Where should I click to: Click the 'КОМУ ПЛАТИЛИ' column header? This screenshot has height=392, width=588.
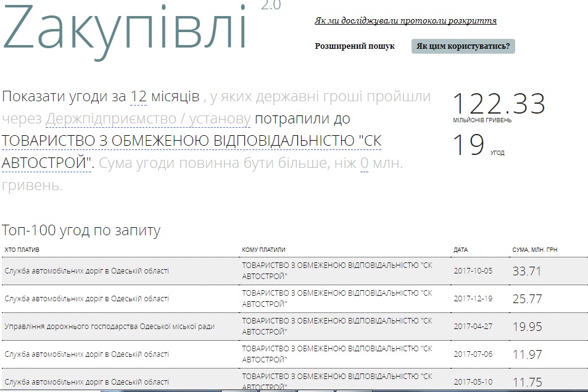pos(263,250)
